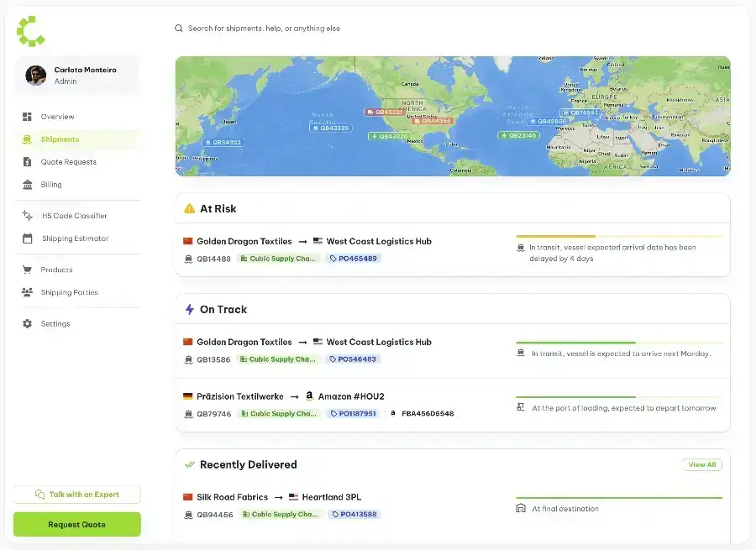Click the Settings gear icon
756x550 pixels.
pyautogui.click(x=28, y=323)
